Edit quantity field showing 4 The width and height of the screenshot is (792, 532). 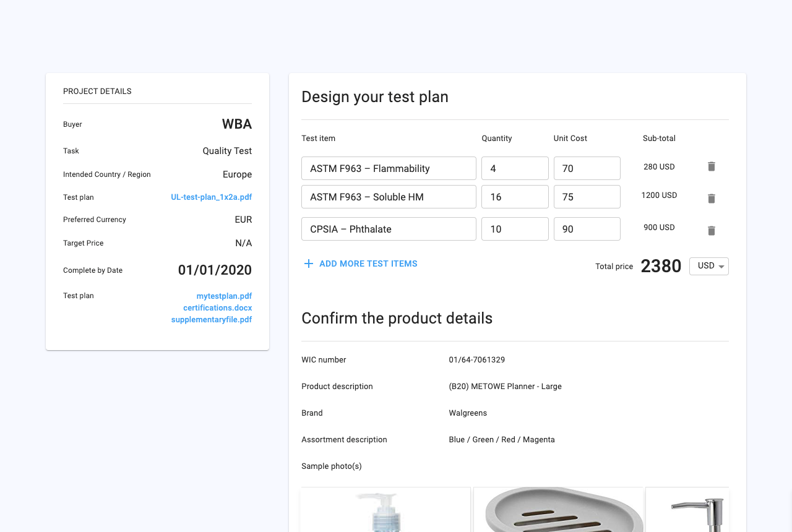point(515,168)
